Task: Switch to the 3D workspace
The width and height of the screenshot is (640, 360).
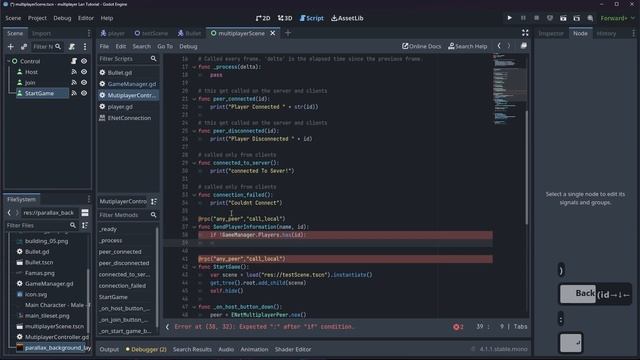Action: 285,18
